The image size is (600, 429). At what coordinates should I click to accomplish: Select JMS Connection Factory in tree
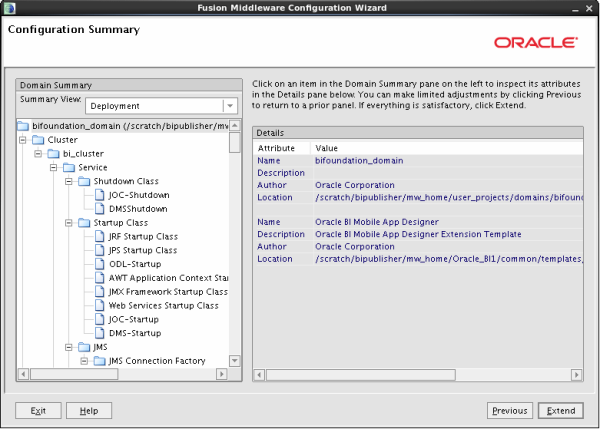[x=157, y=361]
